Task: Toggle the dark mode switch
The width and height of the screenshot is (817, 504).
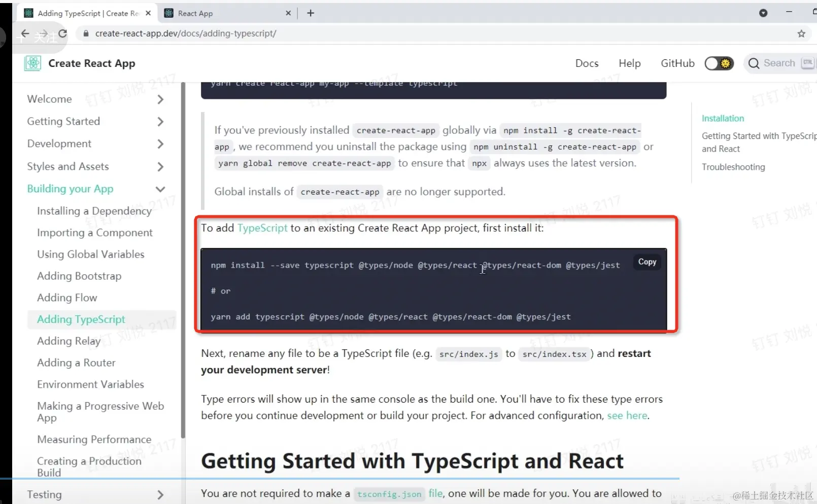Action: tap(719, 63)
